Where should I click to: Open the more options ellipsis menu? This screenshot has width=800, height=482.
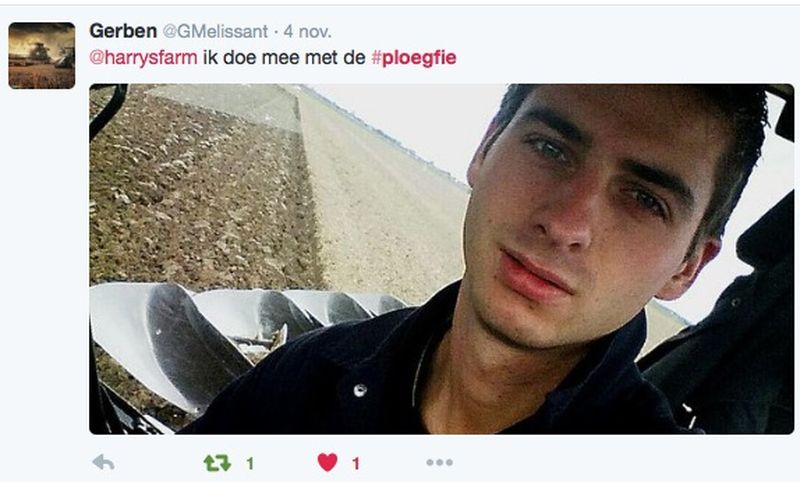(x=439, y=463)
